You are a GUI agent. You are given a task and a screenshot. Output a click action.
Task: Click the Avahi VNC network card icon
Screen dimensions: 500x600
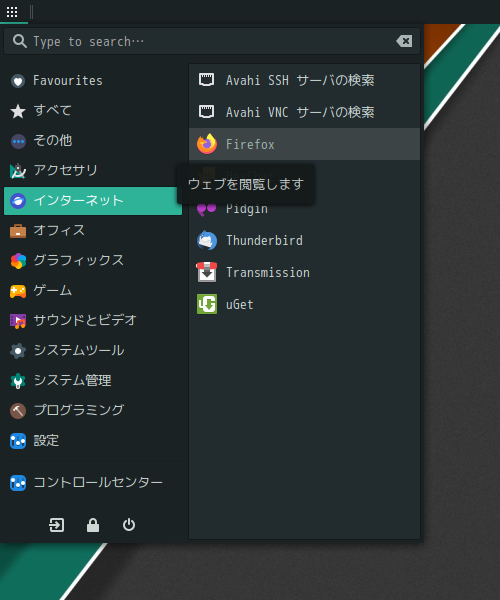click(207, 112)
